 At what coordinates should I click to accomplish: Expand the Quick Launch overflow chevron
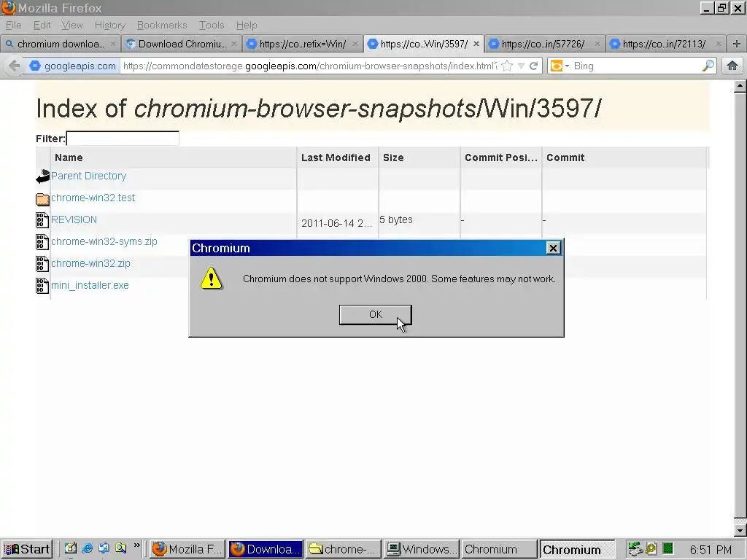(x=136, y=545)
